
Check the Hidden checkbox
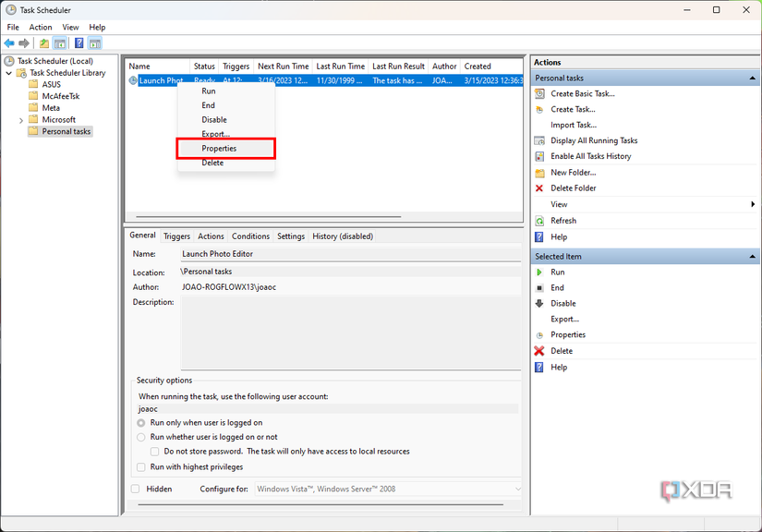click(x=136, y=489)
